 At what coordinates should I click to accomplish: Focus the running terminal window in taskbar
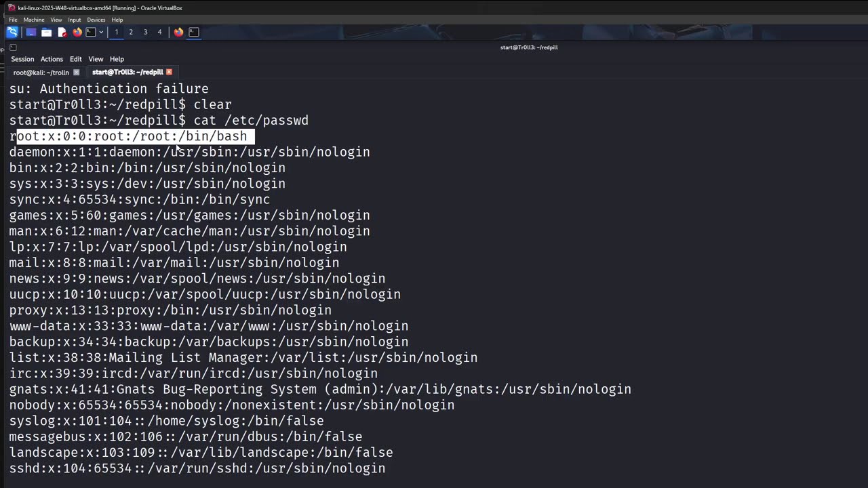194,32
